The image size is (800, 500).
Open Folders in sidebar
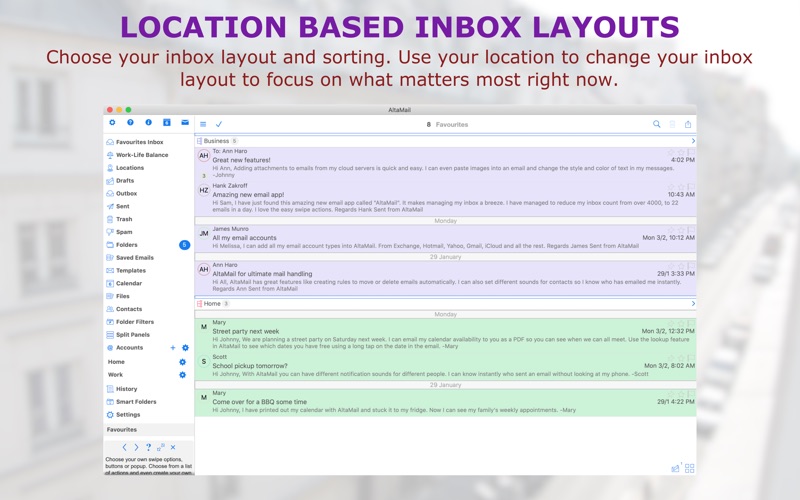click(x=122, y=245)
